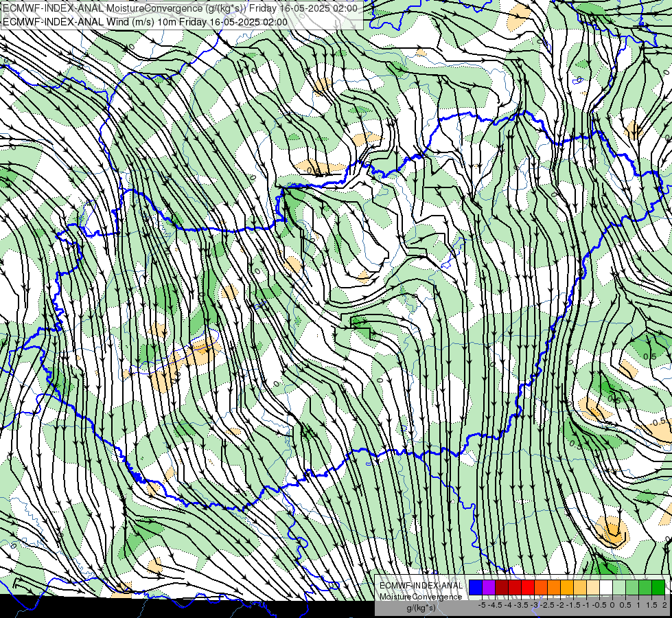Click legend text 'MoistureConvergence'
This screenshot has height=618, width=672.
(421, 597)
